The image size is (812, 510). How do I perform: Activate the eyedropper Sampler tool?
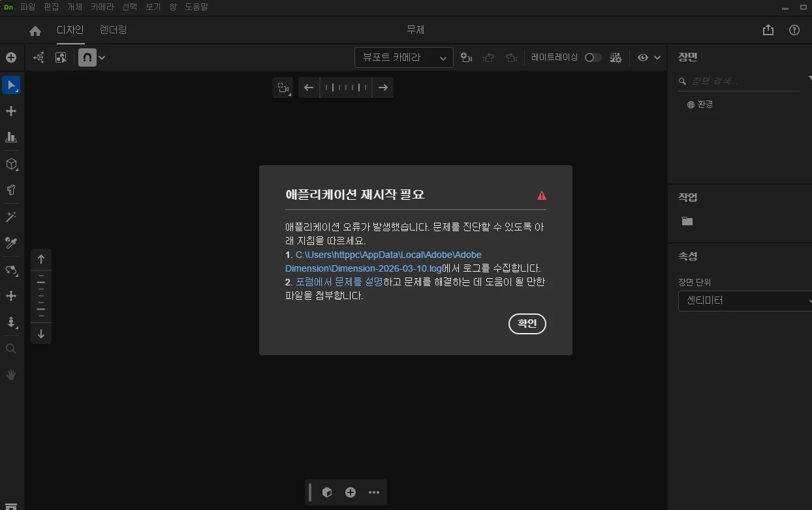point(11,243)
